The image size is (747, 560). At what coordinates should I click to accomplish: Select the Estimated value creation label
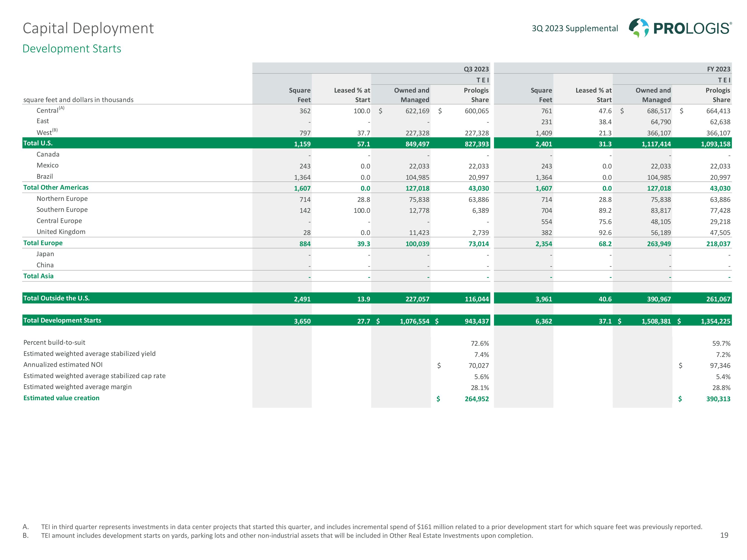(62, 398)
